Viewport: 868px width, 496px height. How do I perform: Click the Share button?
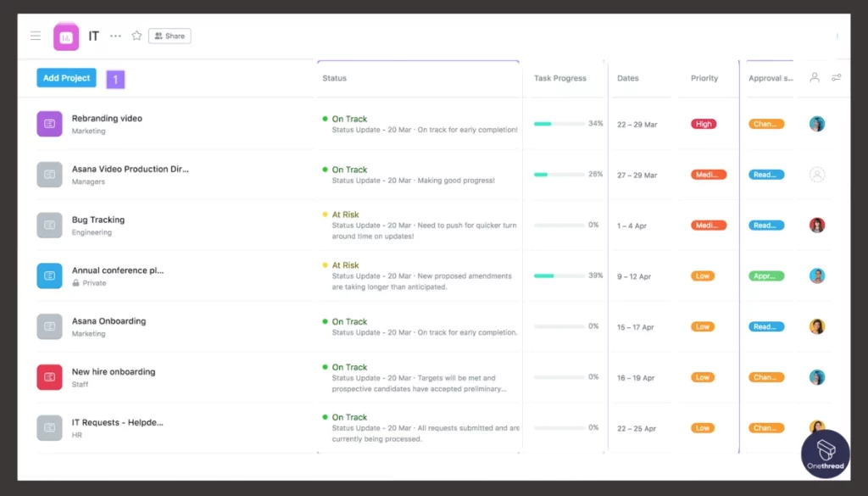[x=170, y=36]
